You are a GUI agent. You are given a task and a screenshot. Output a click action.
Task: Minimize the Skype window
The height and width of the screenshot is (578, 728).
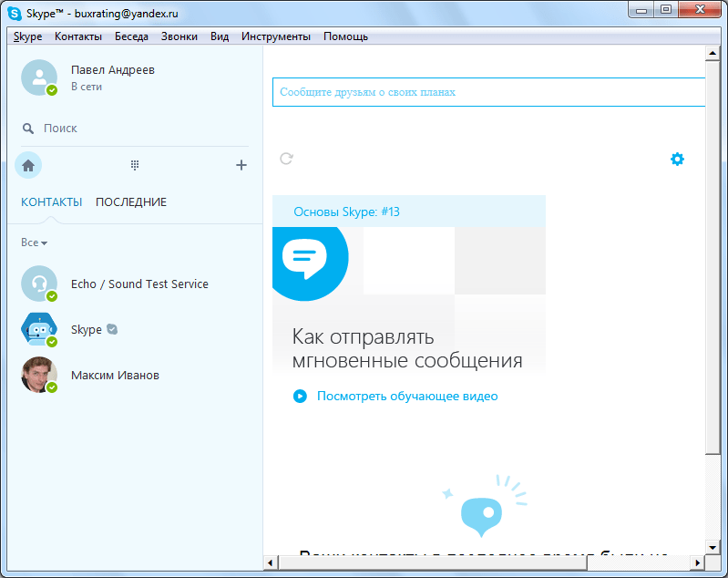(641, 10)
